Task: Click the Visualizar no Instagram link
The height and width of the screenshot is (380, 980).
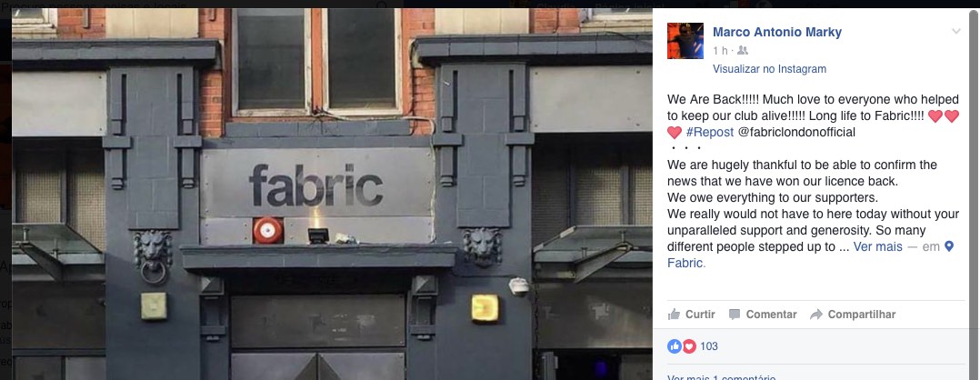Action: pos(769,69)
